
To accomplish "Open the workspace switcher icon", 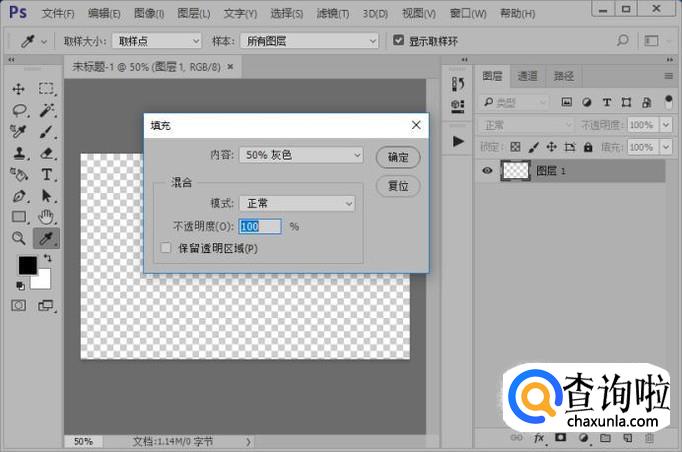I will click(x=651, y=41).
